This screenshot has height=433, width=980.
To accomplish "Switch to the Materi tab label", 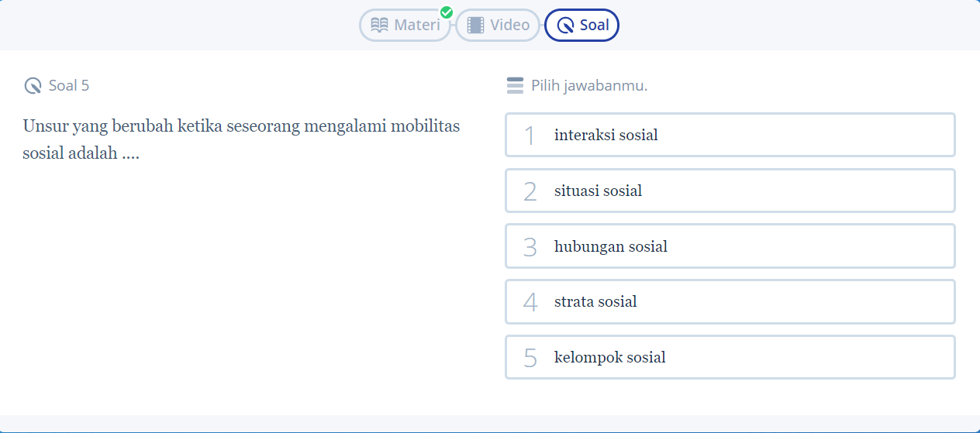I will point(416,25).
